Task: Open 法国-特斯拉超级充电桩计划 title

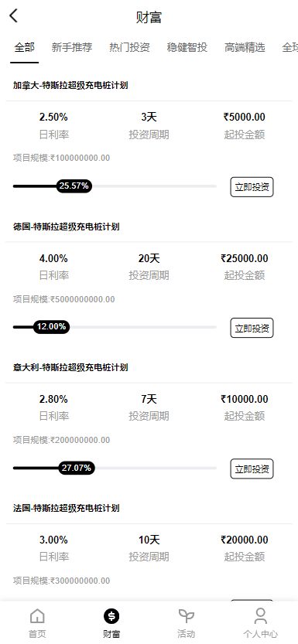Action: (66, 508)
